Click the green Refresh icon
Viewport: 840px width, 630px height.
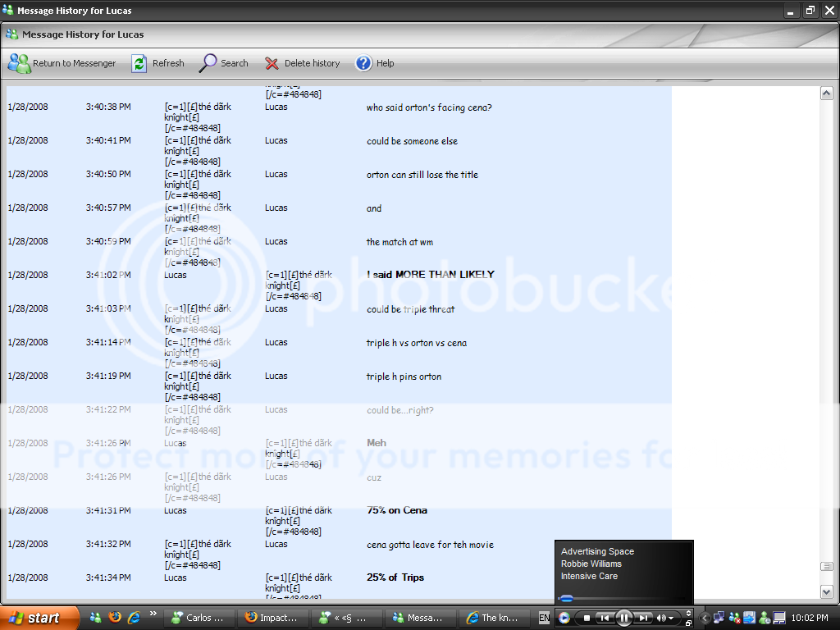tap(139, 63)
